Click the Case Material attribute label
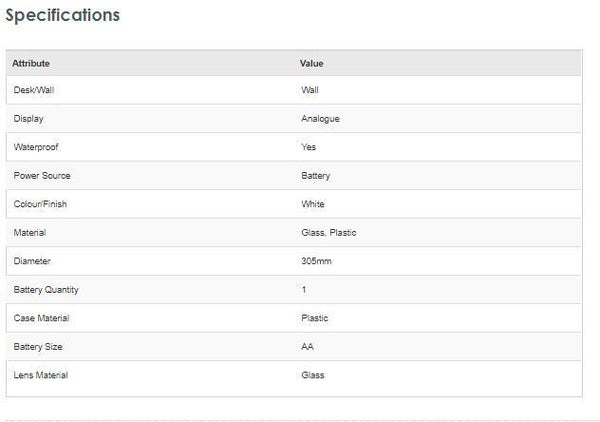 click(x=41, y=318)
